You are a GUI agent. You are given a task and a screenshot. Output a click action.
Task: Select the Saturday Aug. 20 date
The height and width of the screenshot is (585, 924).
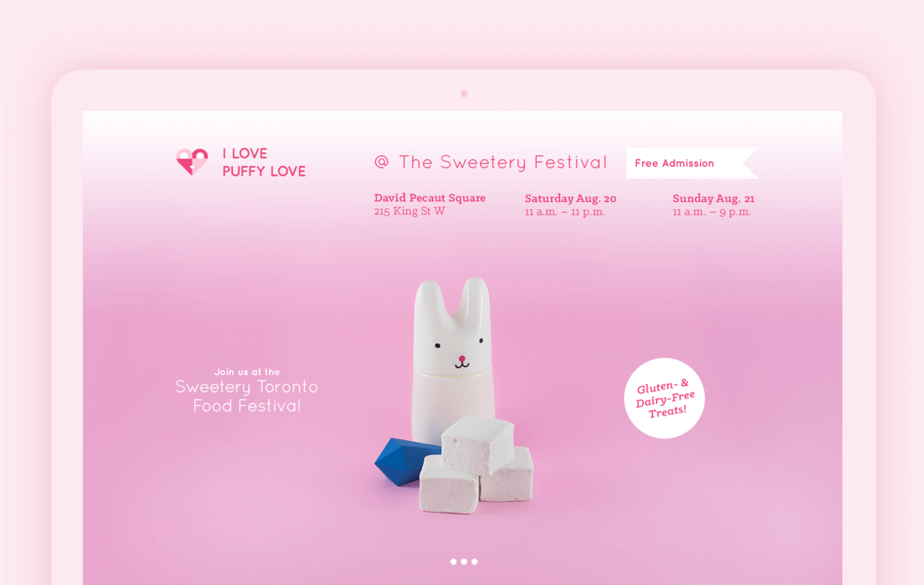[570, 198]
